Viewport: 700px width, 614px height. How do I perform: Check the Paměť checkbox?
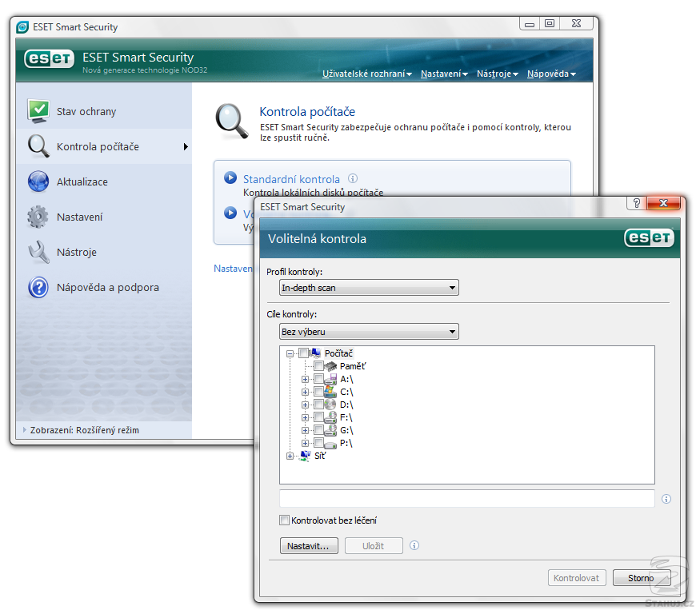click(318, 366)
